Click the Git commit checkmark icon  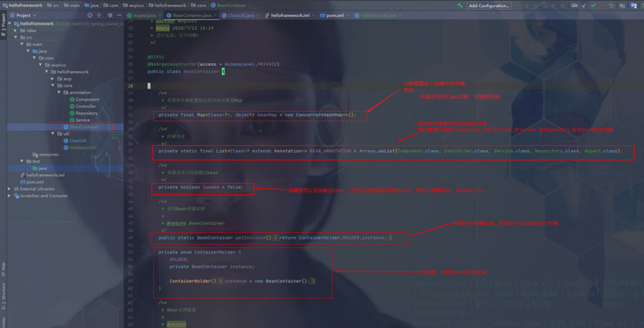[593, 6]
